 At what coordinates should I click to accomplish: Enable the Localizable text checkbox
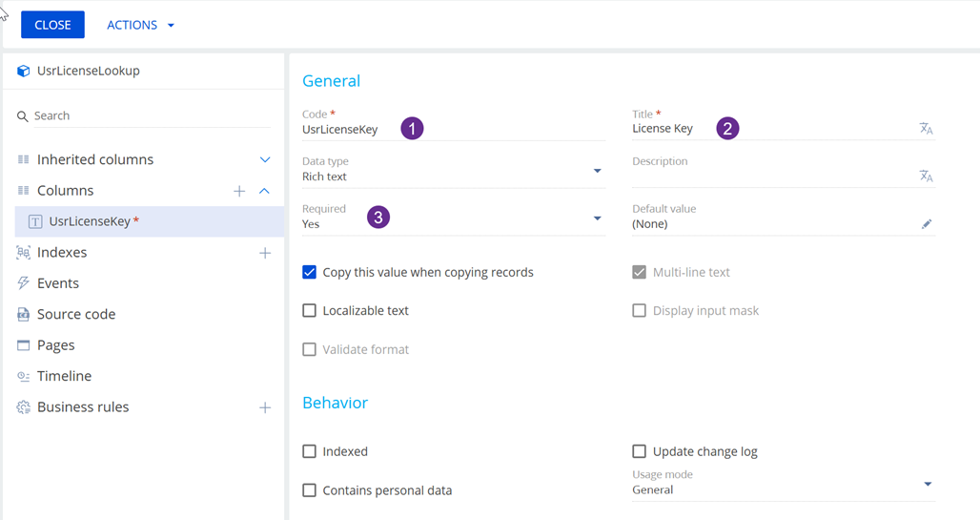pyautogui.click(x=310, y=311)
